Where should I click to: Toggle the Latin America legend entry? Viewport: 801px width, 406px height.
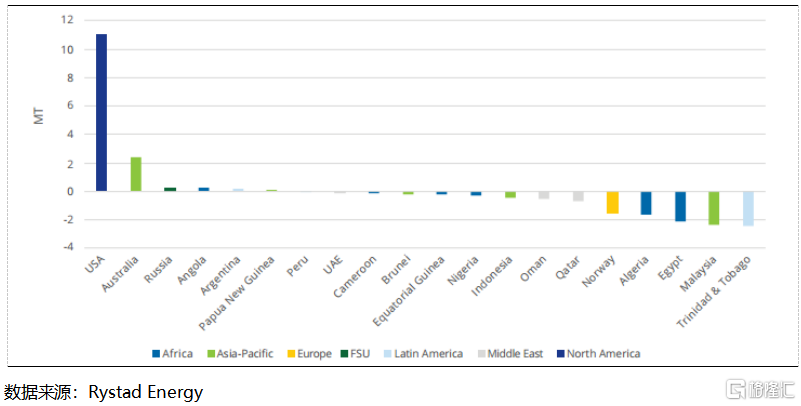(420, 353)
